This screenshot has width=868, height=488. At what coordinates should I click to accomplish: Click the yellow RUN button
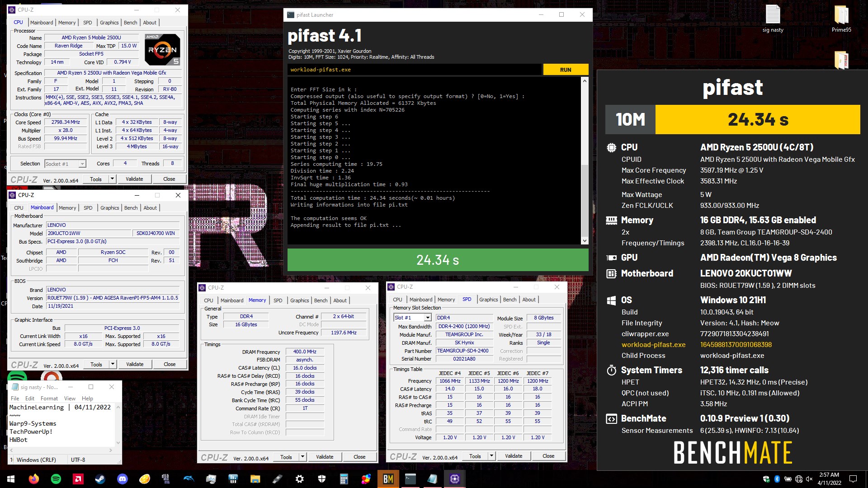[566, 70]
